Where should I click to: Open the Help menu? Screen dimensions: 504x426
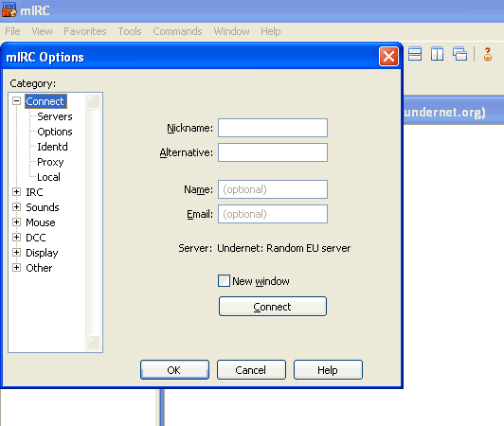(x=271, y=31)
